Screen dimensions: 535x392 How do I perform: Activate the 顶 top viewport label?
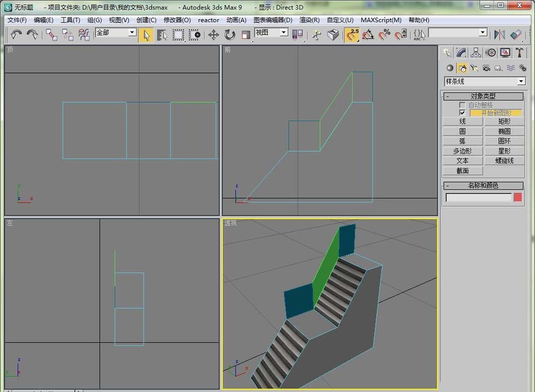[10, 50]
